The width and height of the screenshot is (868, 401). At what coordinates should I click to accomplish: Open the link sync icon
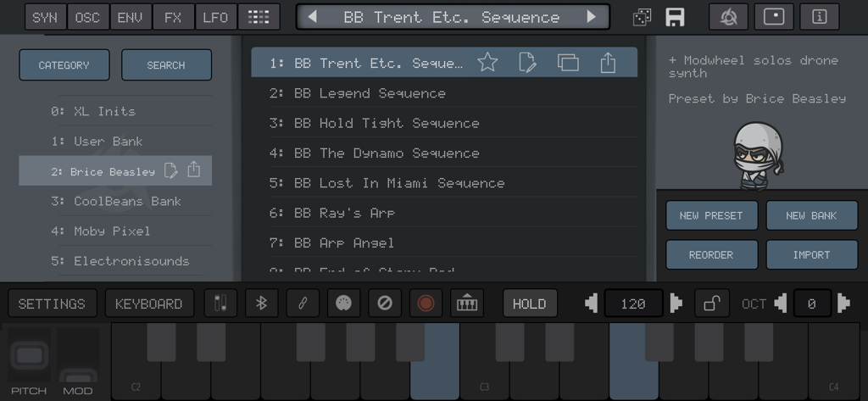pos(303,304)
